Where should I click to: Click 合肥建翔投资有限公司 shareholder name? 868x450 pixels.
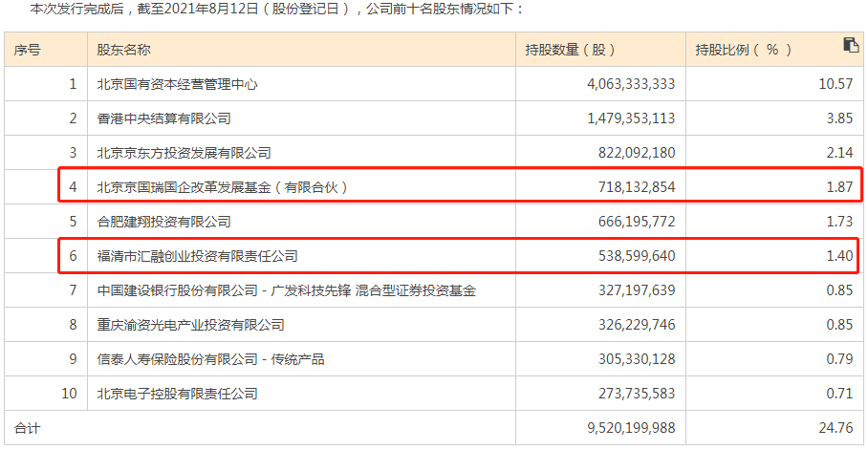(x=163, y=222)
